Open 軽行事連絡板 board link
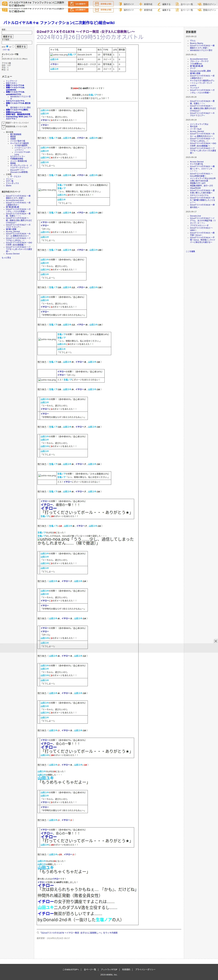 16,134
